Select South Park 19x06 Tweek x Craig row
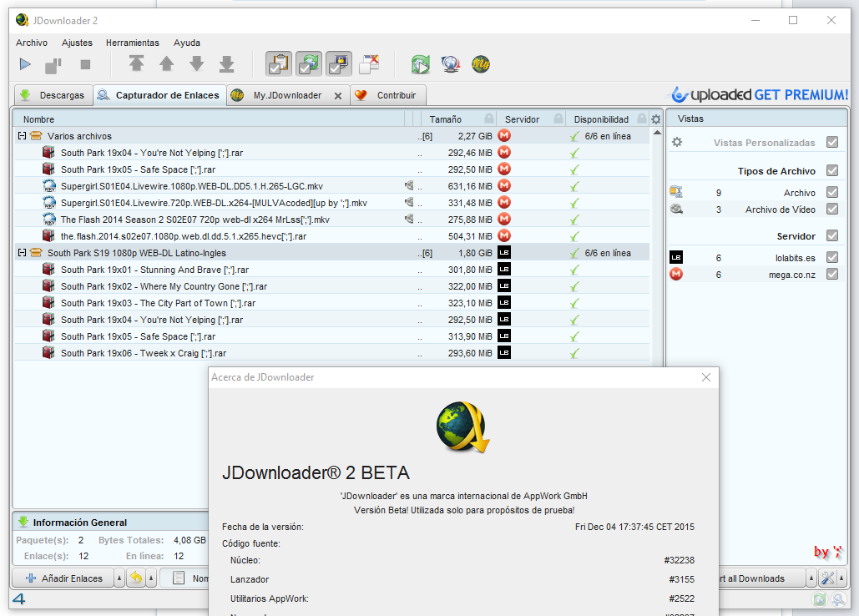This screenshot has height=616, width=859. (332, 353)
